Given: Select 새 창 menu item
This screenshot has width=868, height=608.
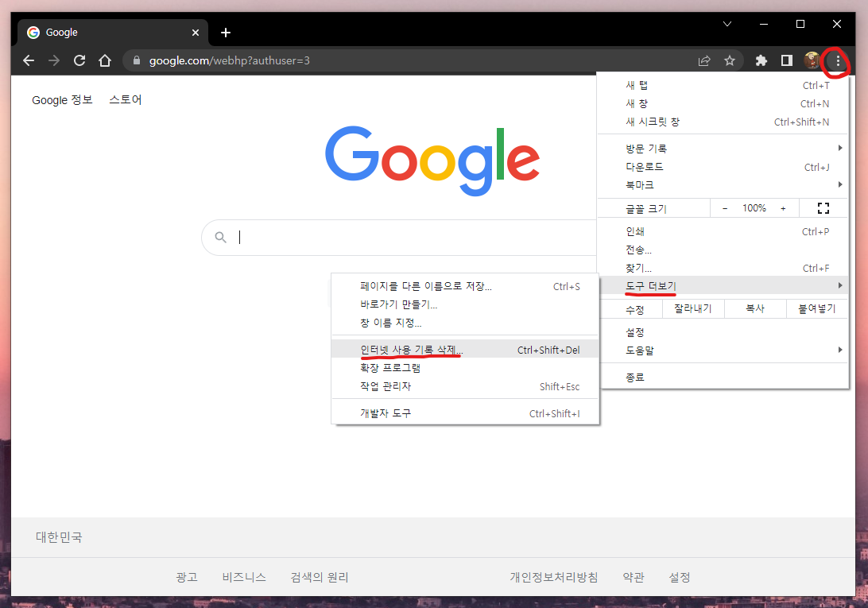Looking at the screenshot, I should [x=723, y=103].
